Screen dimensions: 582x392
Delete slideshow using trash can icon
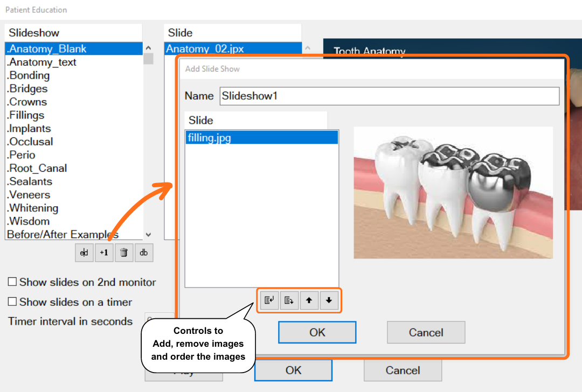[124, 253]
